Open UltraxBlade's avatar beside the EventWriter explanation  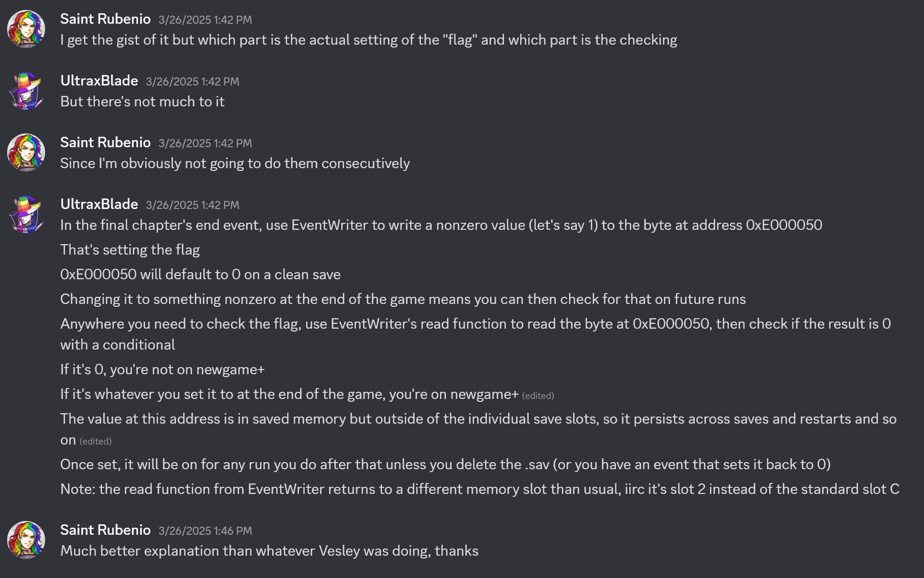pos(26,215)
